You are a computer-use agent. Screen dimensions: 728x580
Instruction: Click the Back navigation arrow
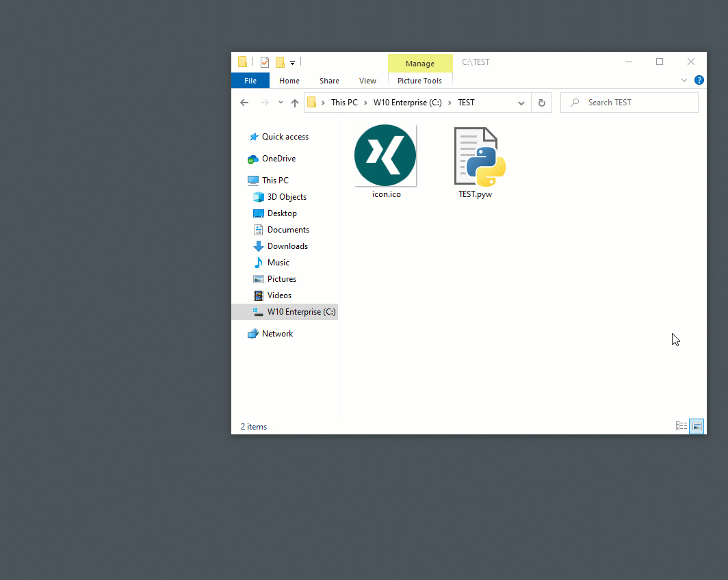[x=244, y=103]
